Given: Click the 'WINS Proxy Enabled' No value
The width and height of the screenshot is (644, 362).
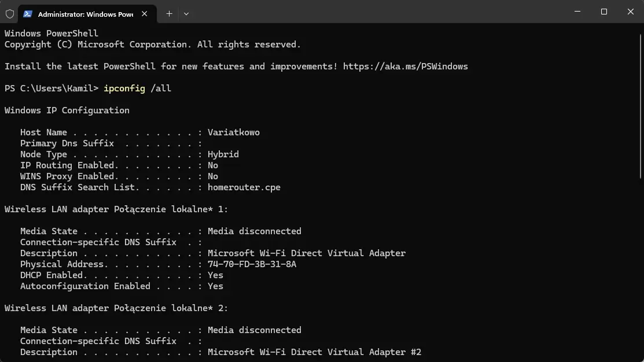Looking at the screenshot, I should coord(213,176).
